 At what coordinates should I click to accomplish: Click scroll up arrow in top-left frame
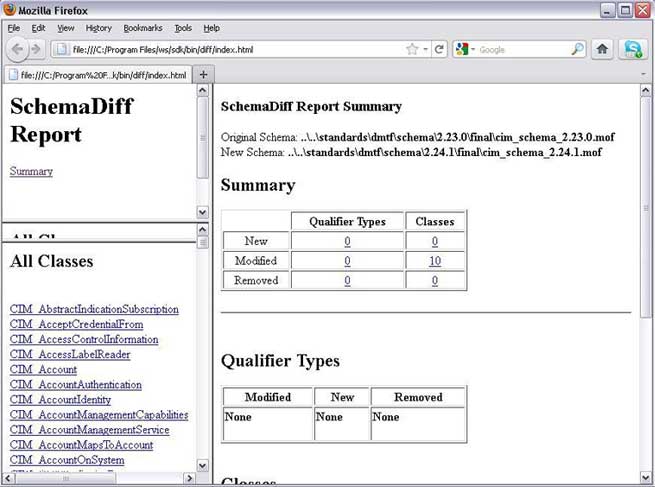coord(203,90)
